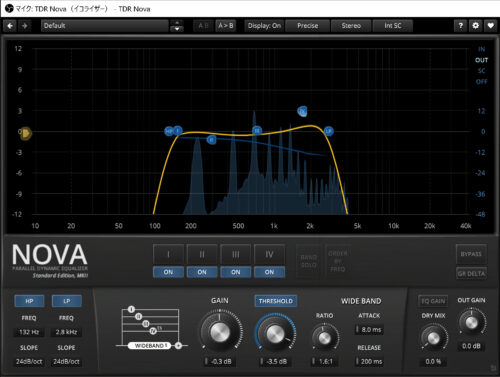The width and height of the screenshot is (500, 377).
Task: Disable the HP filter button
Action: [29, 301]
